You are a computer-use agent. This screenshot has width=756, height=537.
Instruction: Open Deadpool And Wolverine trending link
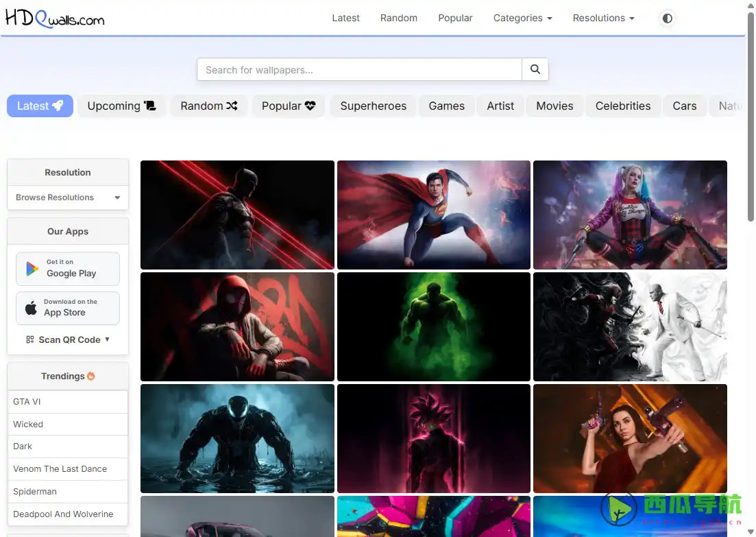68,514
